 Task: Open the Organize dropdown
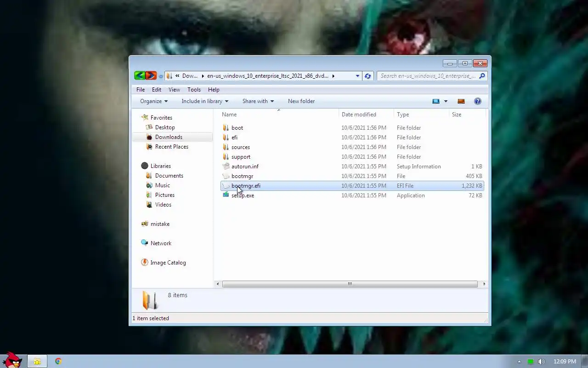tap(154, 101)
